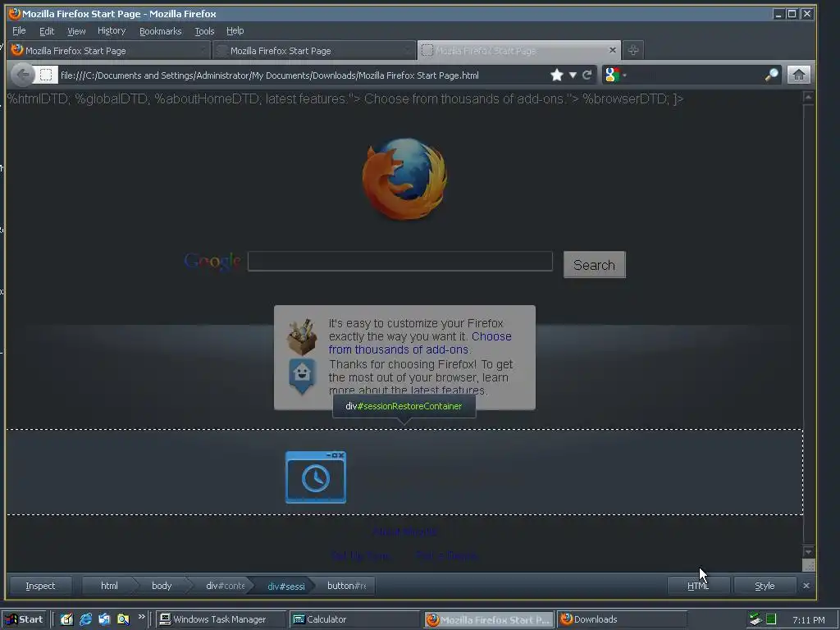Image resolution: width=840 pixels, height=630 pixels.
Task: Open the History menu
Action: (112, 31)
